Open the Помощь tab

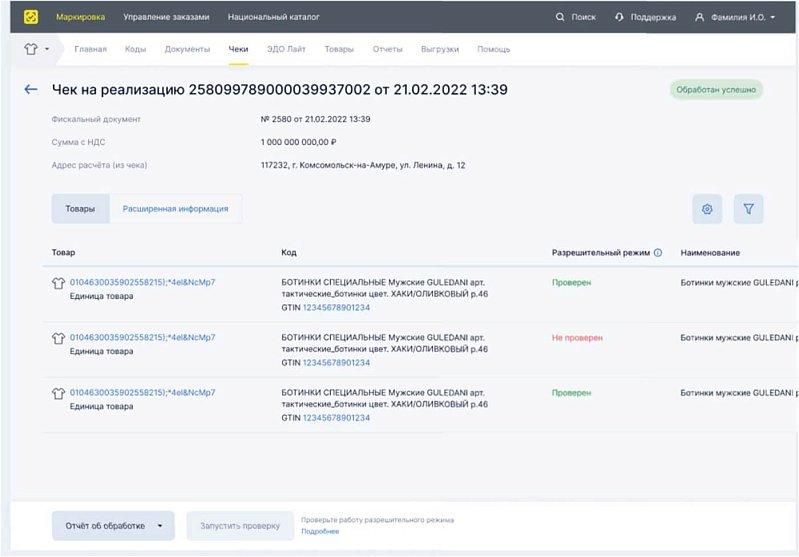click(x=494, y=49)
